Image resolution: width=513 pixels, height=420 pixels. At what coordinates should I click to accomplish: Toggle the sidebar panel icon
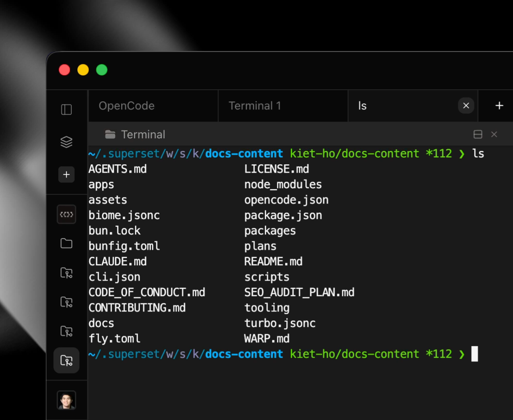pos(66,110)
